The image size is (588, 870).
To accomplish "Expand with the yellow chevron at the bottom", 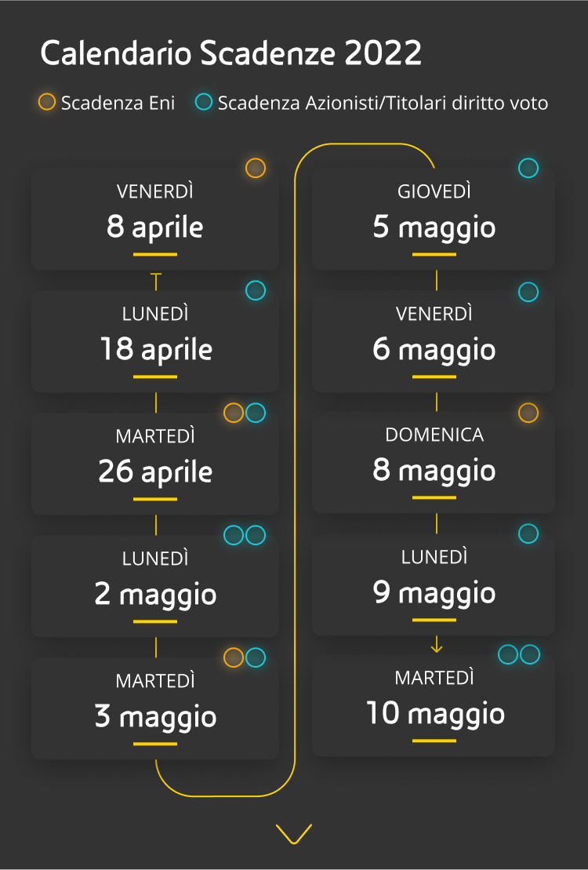I will pos(294,833).
